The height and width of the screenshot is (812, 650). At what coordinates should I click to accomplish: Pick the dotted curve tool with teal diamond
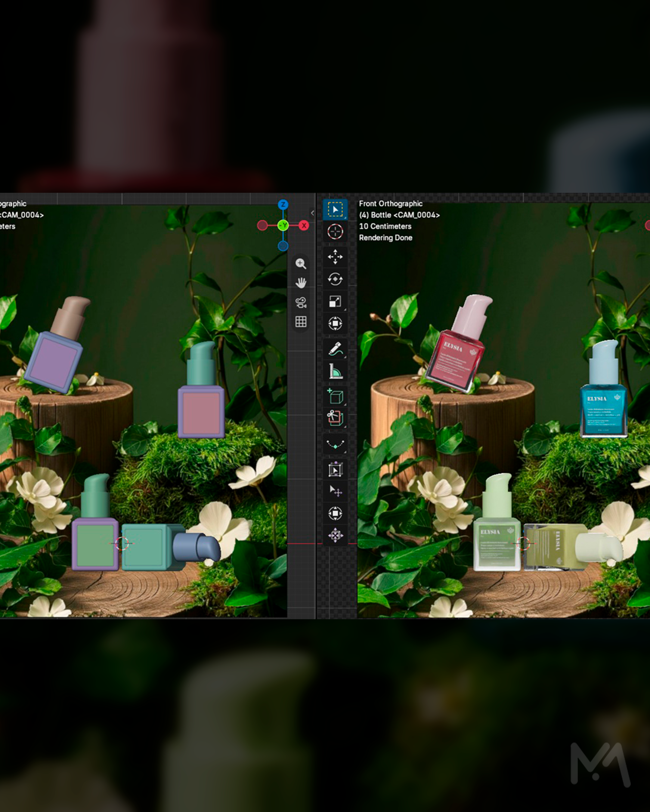[335, 444]
